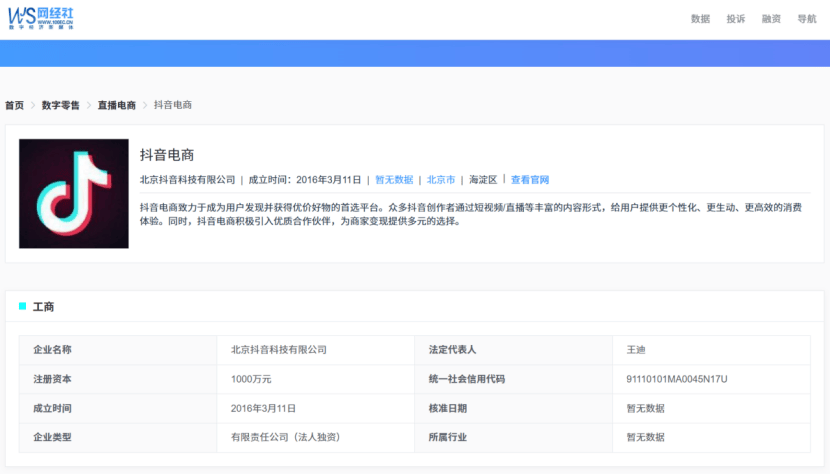Click the 注册资本 label cell

tap(118, 379)
